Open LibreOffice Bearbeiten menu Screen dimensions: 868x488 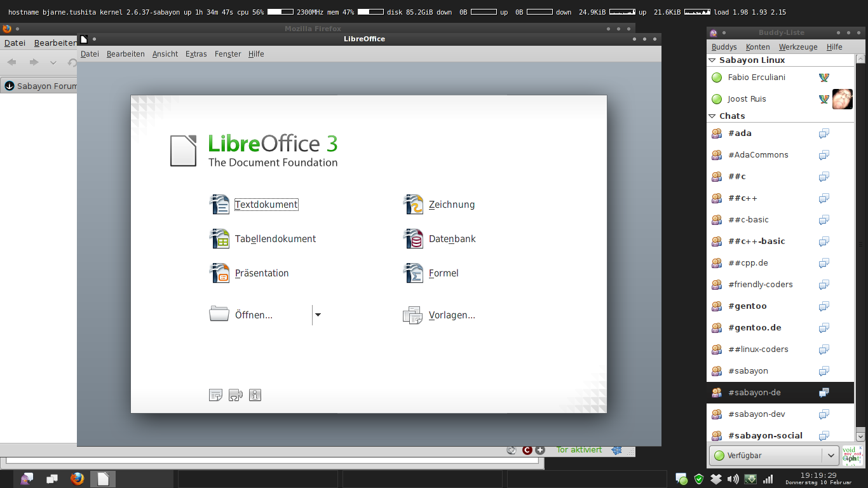(x=126, y=54)
